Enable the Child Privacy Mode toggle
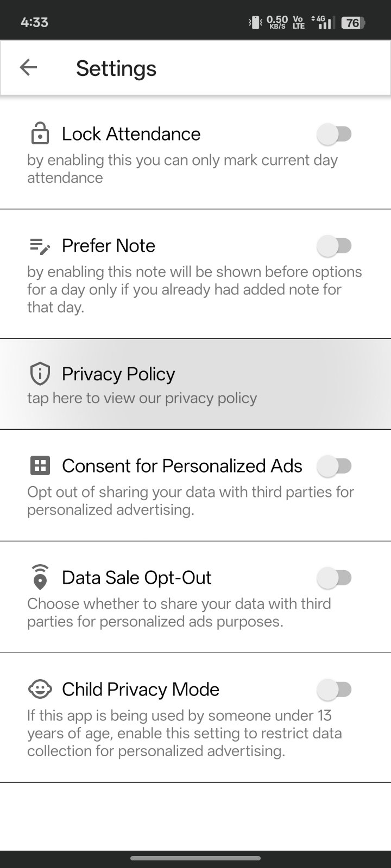The image size is (391, 868). tap(335, 689)
